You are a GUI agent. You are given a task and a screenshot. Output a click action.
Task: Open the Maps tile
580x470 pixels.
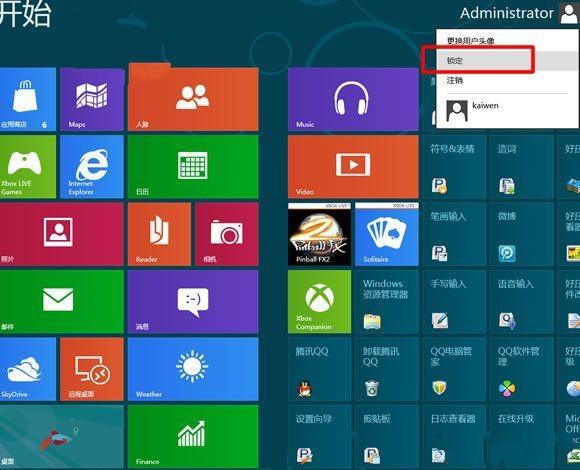[x=92, y=99]
